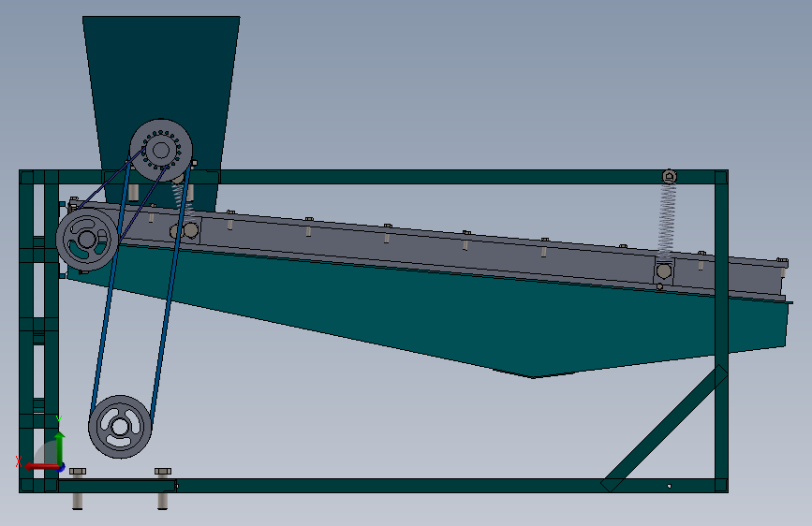Image resolution: width=812 pixels, height=526 pixels.
Task: Select the spoked pulley at the screen's left end
Action: tap(86, 240)
